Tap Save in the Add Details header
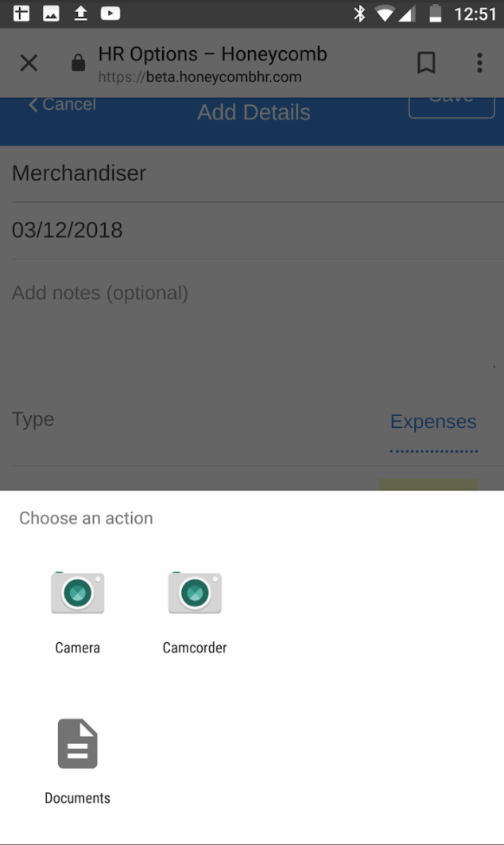 click(451, 97)
